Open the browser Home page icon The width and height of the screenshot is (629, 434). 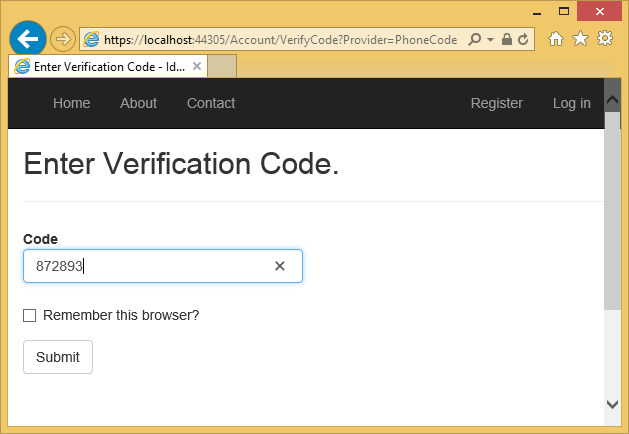pos(557,38)
